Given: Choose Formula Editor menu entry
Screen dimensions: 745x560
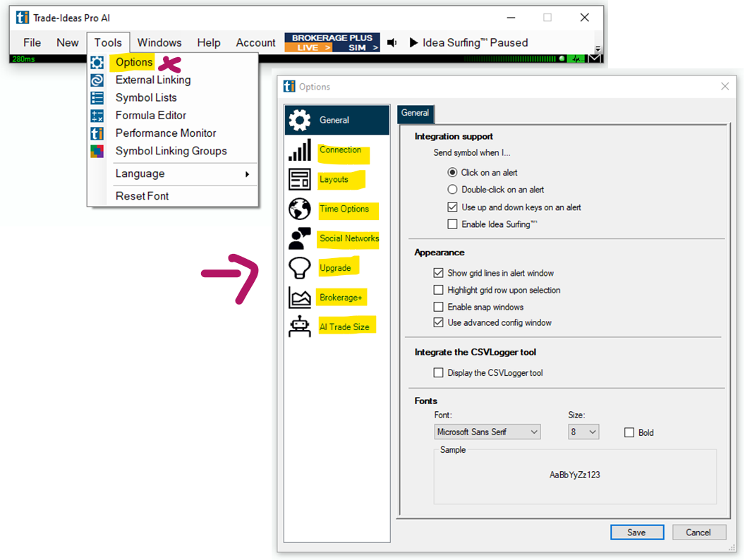Looking at the screenshot, I should (x=150, y=116).
